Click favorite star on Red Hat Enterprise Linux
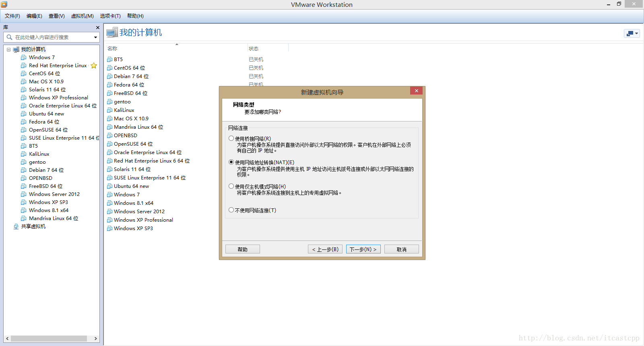Viewport: 644px width, 346px height. pos(94,66)
